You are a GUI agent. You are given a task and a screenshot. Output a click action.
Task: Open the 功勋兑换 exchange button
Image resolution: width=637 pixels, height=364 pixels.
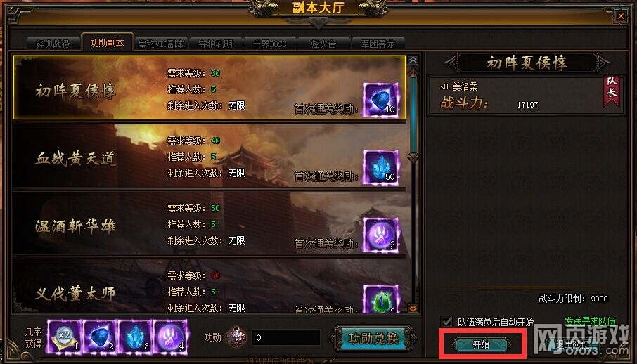point(373,338)
